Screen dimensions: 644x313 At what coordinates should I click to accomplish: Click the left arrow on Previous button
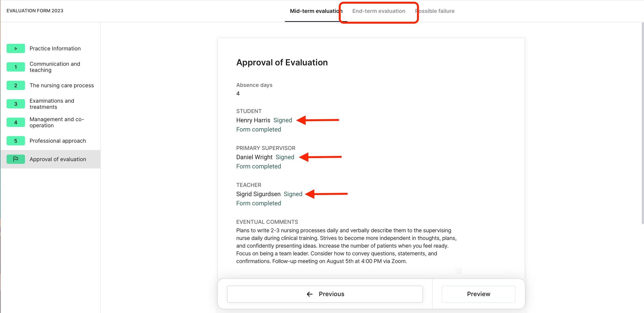(x=309, y=294)
